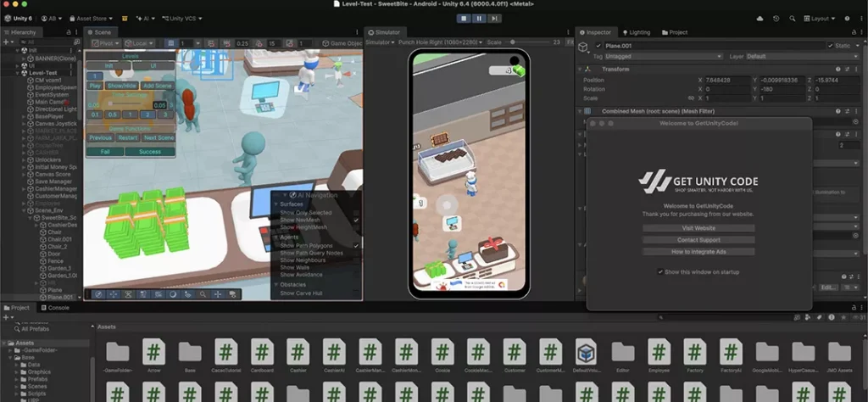The image size is (868, 402).
Task: Toggle Show Carve Hull checkbox
Action: pos(356,293)
